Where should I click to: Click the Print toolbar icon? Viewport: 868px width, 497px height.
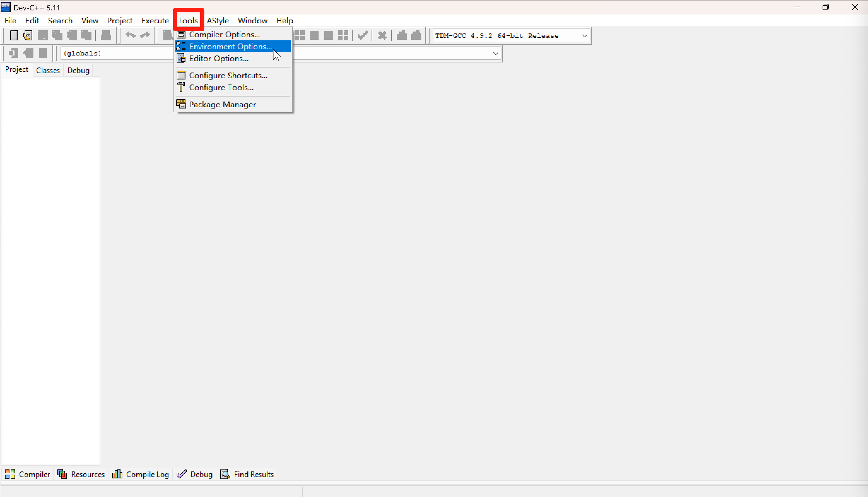pos(106,35)
